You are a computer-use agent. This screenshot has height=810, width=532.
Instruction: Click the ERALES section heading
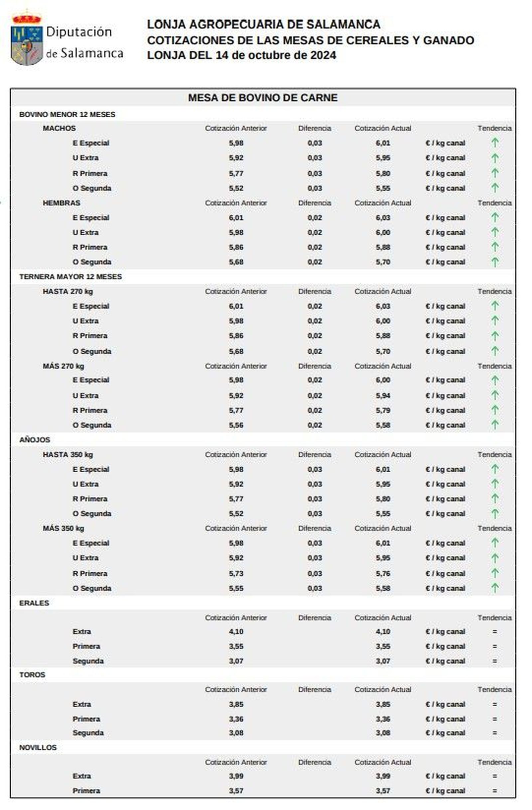[34, 603]
